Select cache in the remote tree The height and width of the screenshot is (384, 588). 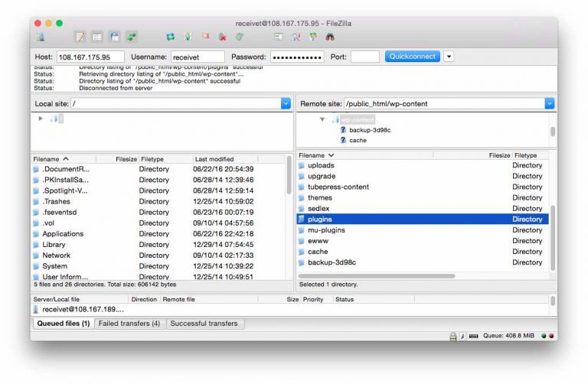358,140
